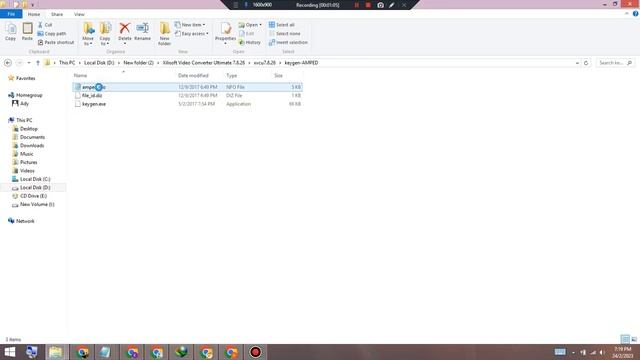
Task: Click the red Delete icon
Action: [124, 29]
